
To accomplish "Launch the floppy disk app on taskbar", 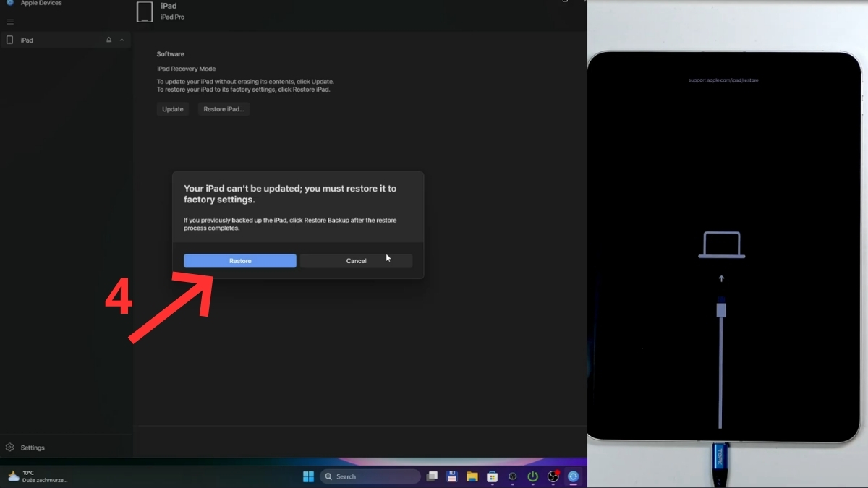I will (x=452, y=476).
